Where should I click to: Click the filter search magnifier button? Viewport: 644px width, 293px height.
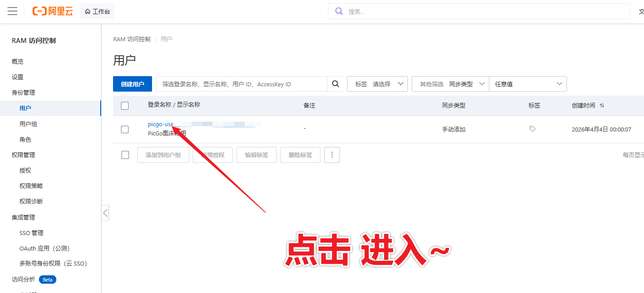tap(336, 84)
